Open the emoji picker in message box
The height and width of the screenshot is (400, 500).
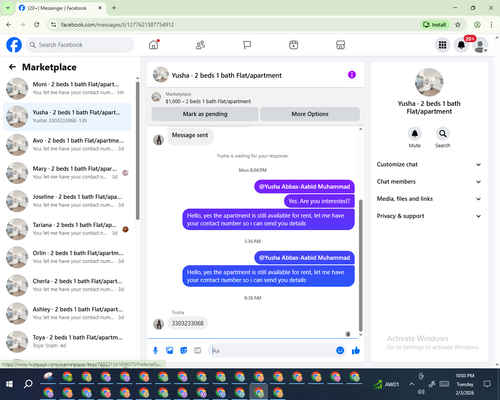point(340,350)
